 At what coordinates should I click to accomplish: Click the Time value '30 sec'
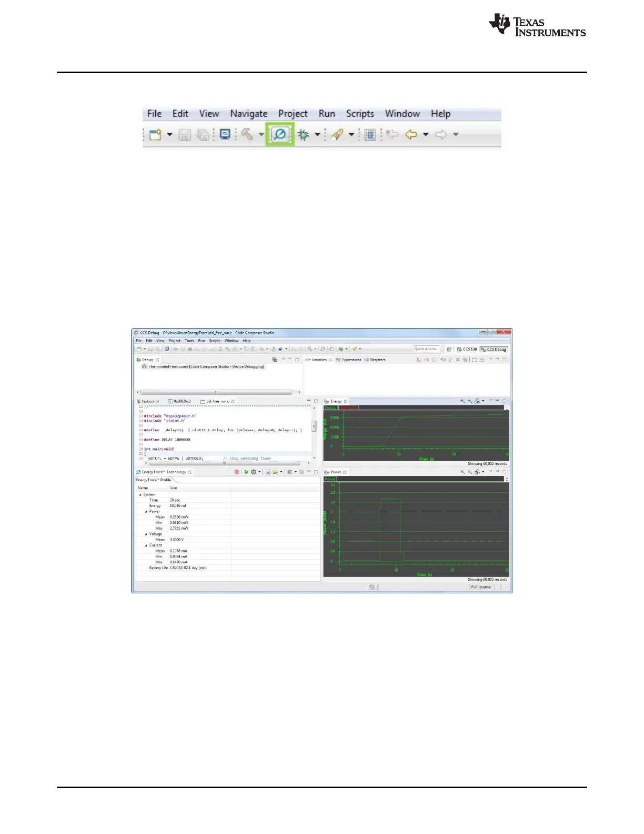point(175,500)
